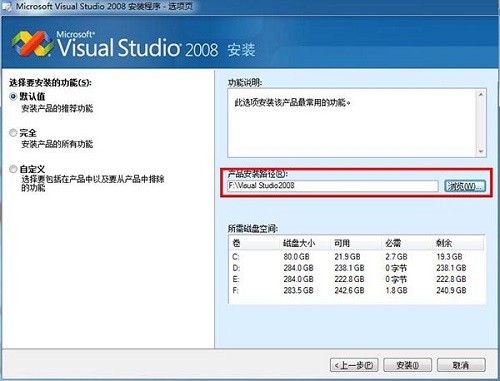Click the 安装 install button
Viewport: 500px width, 381px height.
[407, 365]
